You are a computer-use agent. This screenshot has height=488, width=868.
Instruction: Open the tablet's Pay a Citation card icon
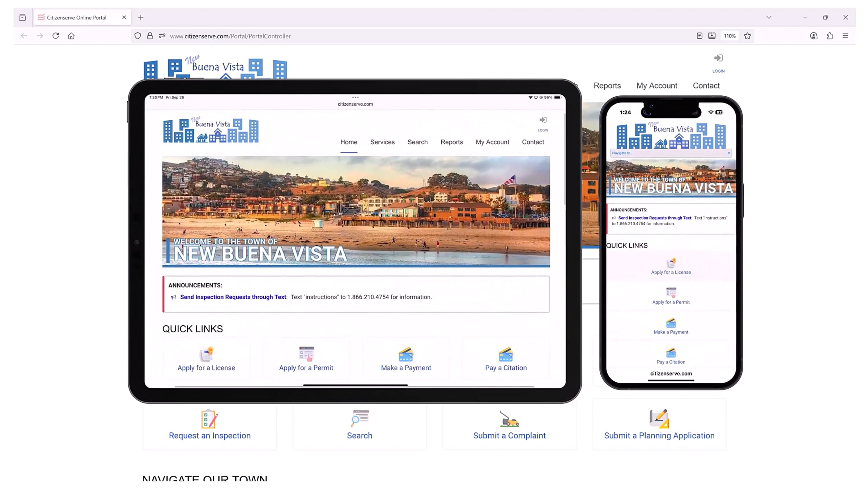[x=506, y=354]
